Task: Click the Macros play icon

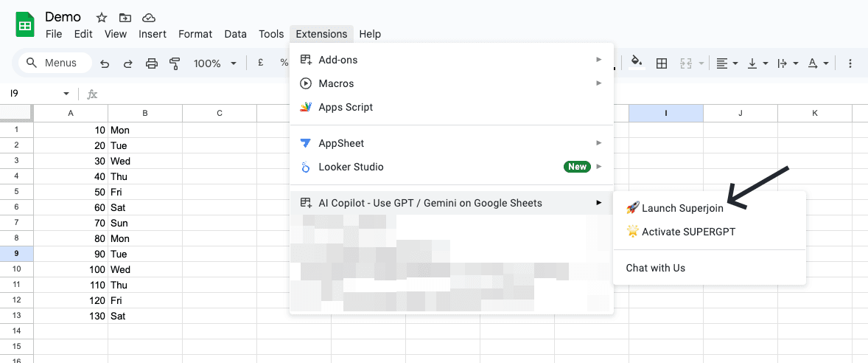Action: tap(306, 83)
